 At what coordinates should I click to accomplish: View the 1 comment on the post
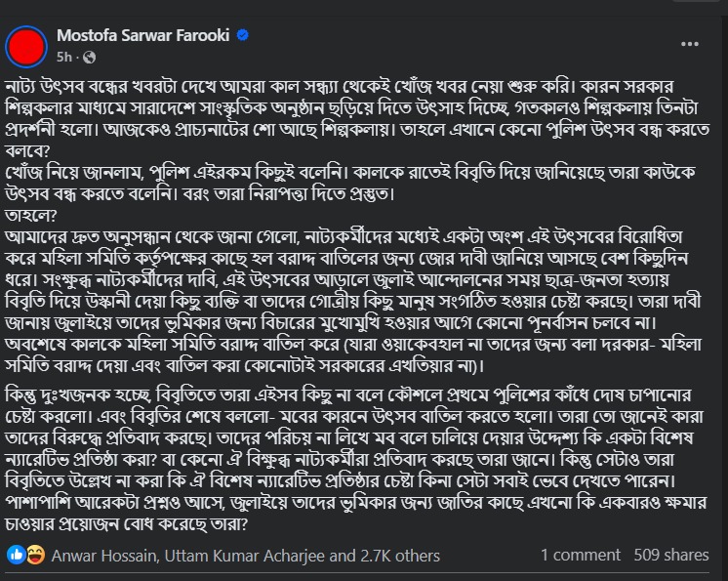coord(581,555)
